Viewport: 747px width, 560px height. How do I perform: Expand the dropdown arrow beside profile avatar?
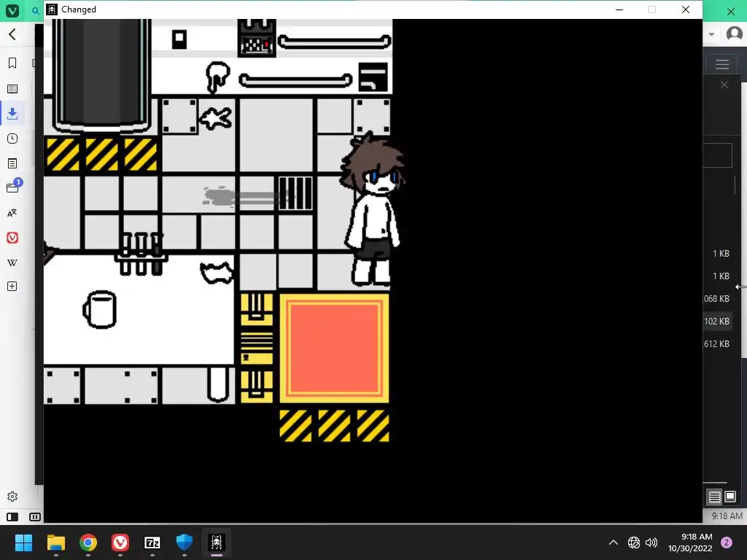(x=711, y=34)
